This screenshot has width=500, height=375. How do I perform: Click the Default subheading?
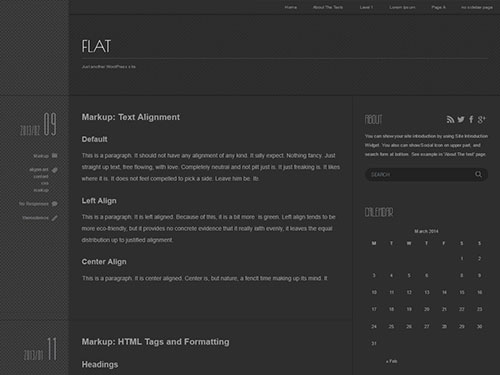click(95, 139)
